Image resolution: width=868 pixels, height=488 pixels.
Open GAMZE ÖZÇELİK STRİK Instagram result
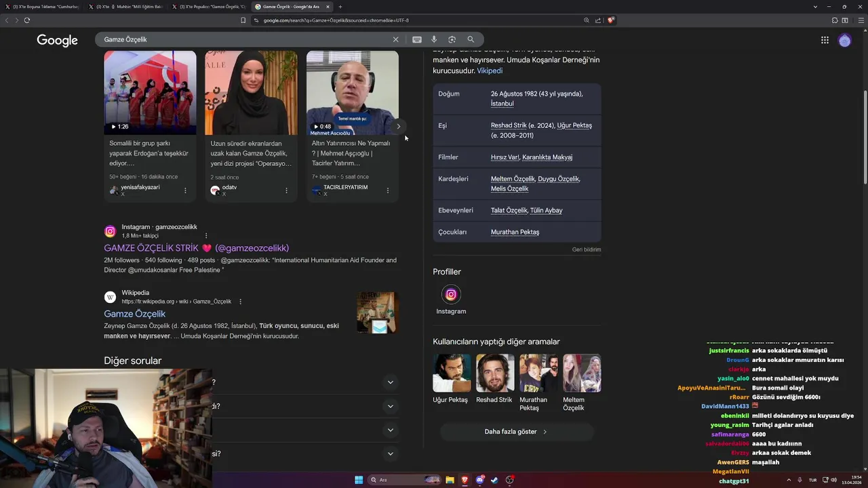pos(197,248)
